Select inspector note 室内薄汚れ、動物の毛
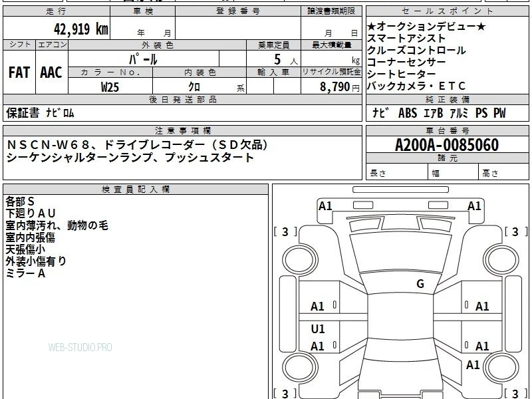 pyautogui.click(x=57, y=225)
